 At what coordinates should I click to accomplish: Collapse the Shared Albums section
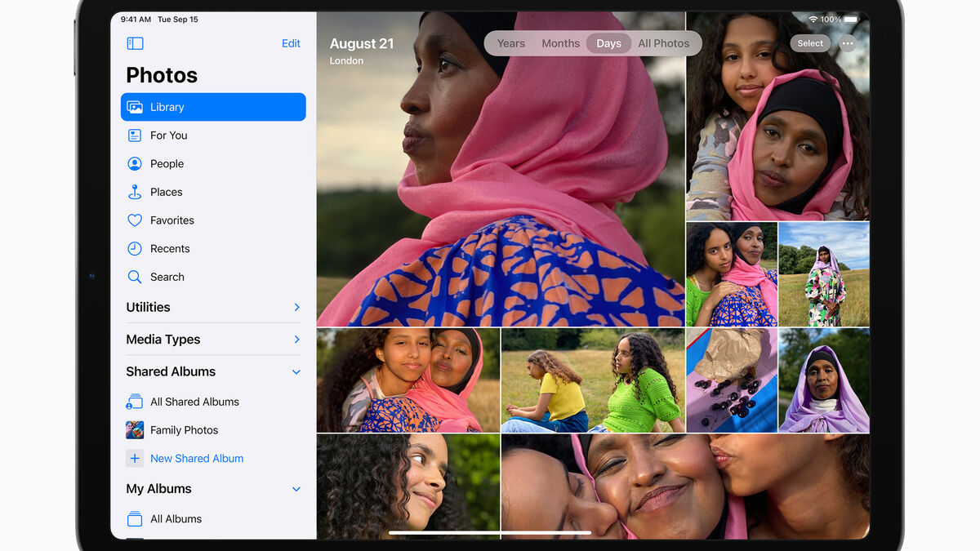(x=296, y=372)
